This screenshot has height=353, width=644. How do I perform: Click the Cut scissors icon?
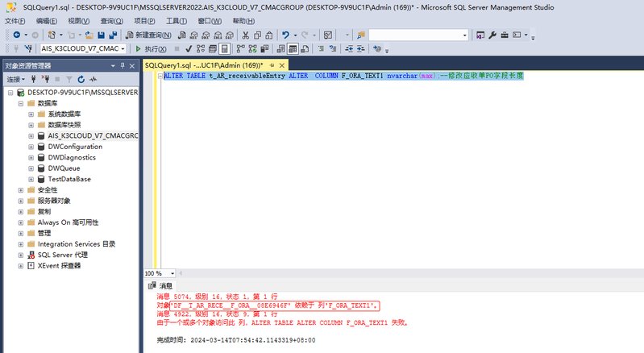[x=246, y=35]
